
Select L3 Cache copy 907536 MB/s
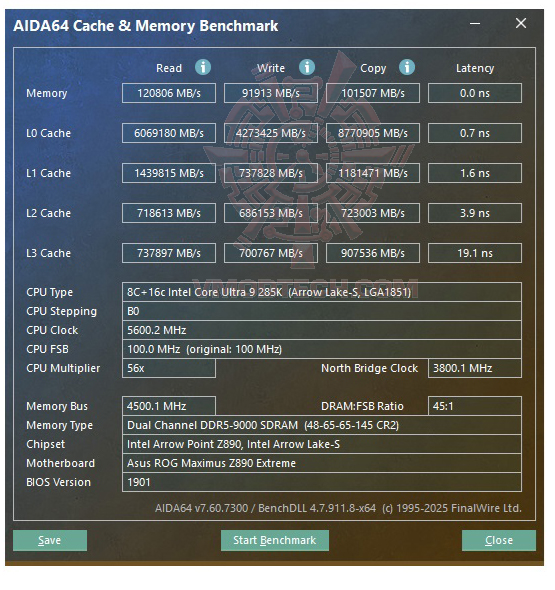(373, 253)
